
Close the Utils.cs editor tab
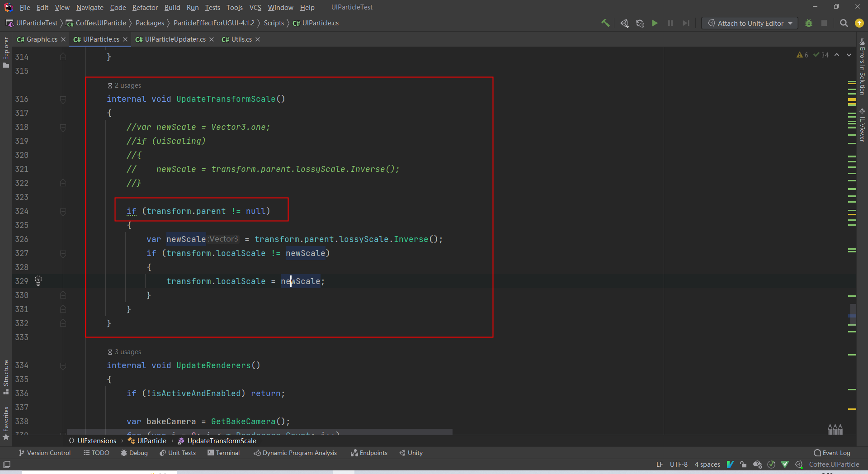[257, 39]
